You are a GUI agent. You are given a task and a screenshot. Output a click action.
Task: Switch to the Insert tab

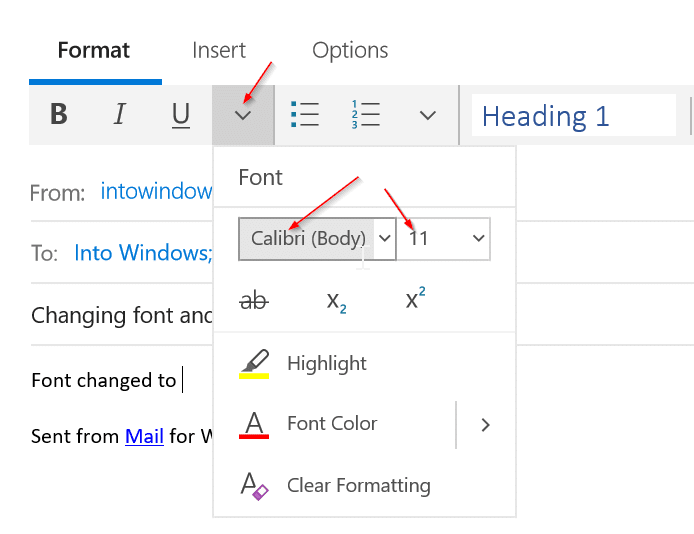coord(219,50)
